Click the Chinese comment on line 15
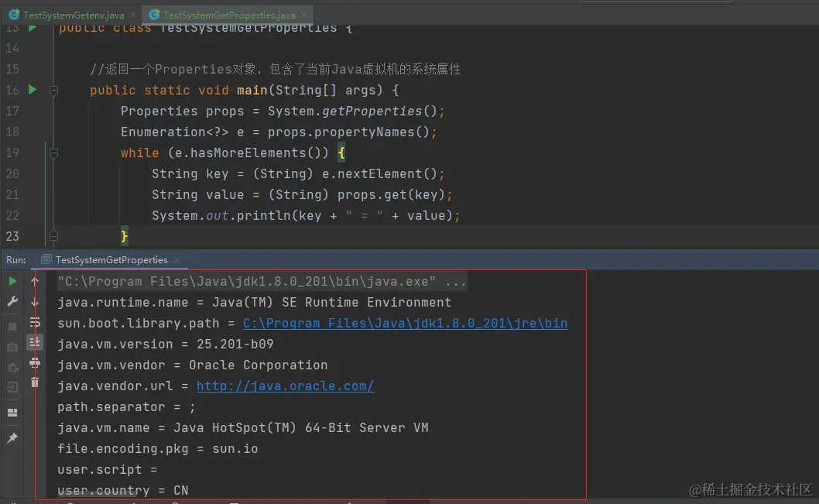Image resolution: width=819 pixels, height=504 pixels. (x=276, y=70)
